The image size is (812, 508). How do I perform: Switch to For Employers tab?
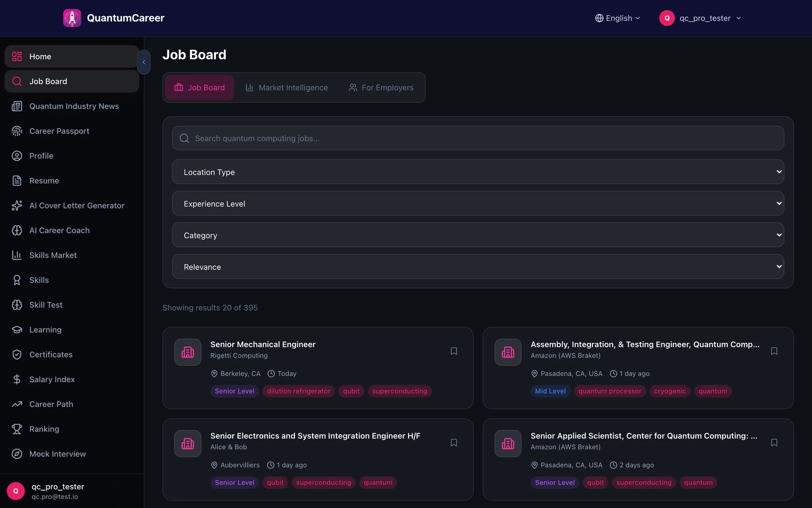[381, 87]
